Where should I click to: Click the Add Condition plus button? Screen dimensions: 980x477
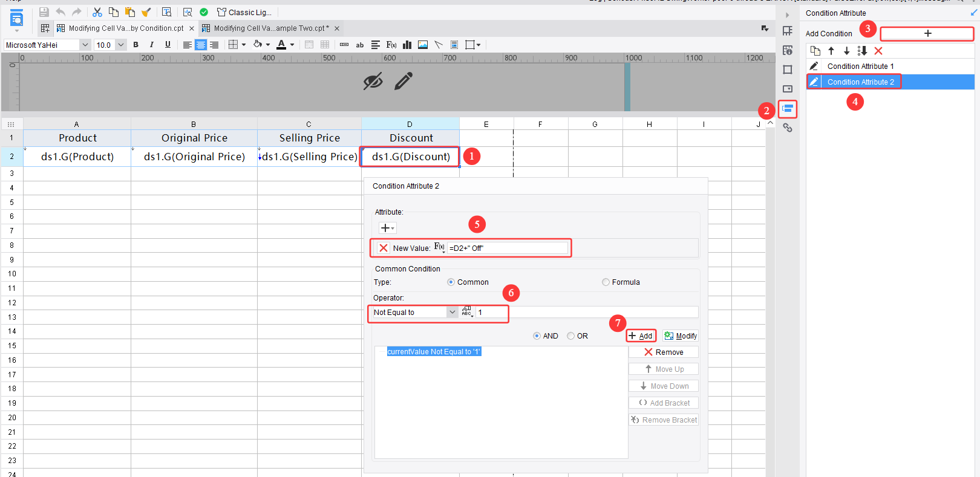(927, 33)
